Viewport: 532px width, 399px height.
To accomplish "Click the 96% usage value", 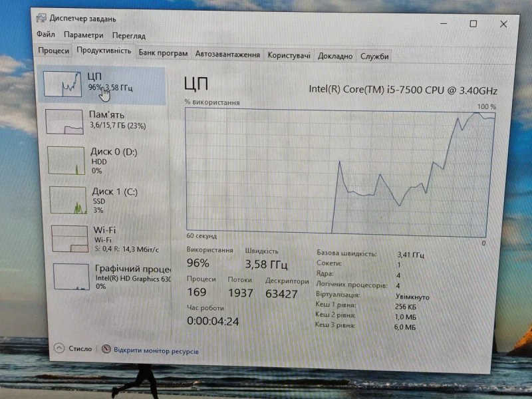I will [198, 263].
